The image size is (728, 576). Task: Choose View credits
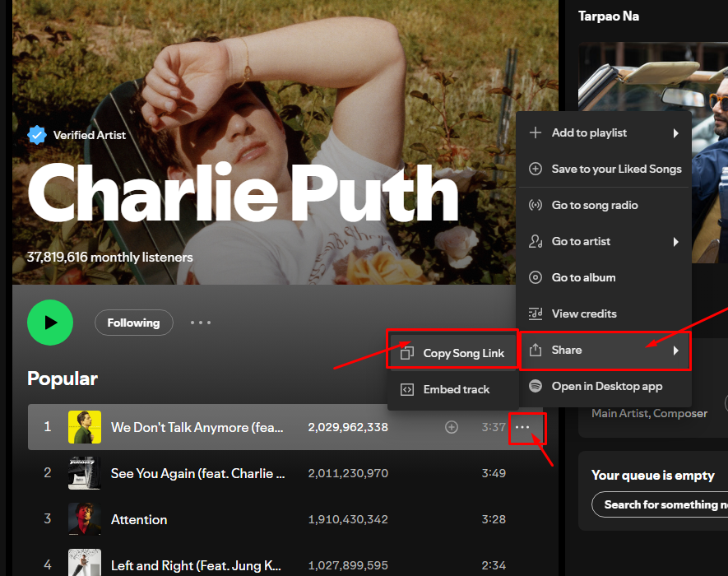point(604,314)
